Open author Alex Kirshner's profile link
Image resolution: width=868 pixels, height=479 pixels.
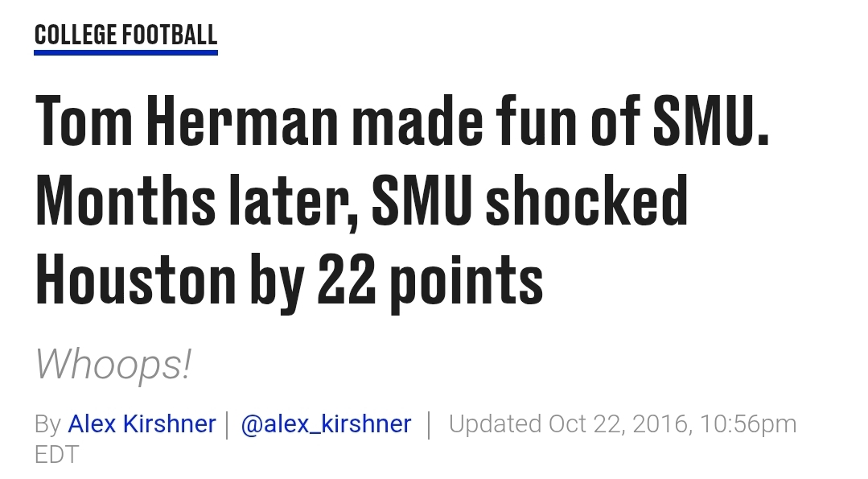[142, 424]
